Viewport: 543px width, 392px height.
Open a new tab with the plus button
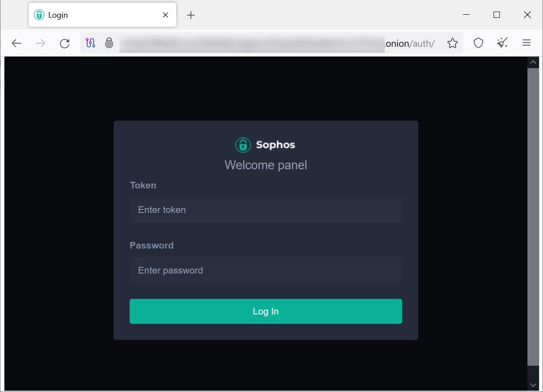pos(191,15)
